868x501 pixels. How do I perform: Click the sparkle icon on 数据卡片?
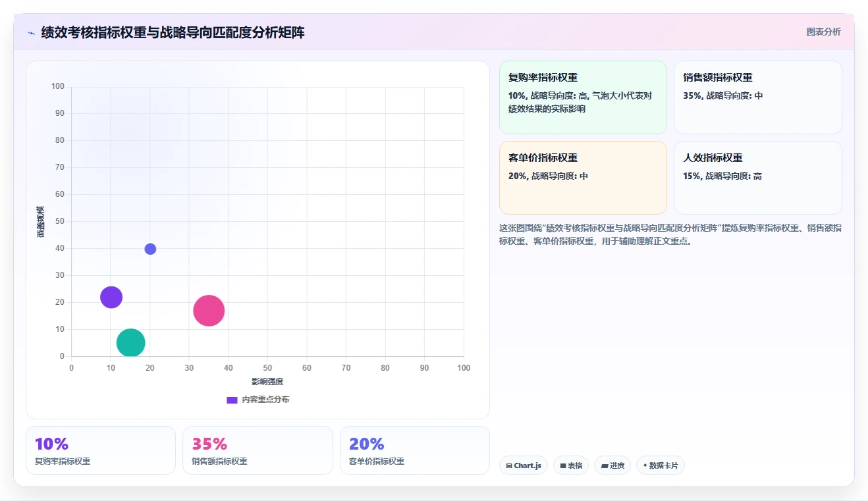645,465
